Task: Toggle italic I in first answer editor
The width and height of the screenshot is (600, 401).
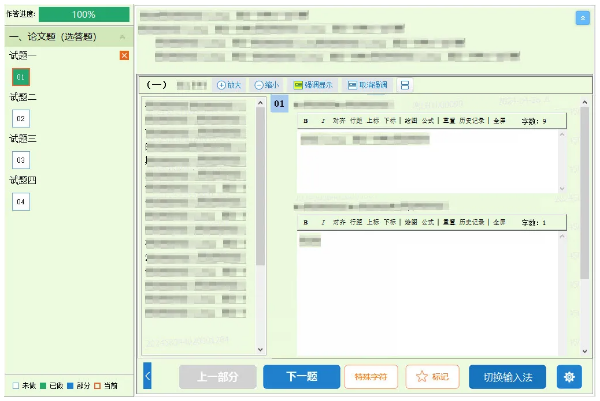Action: coord(322,121)
